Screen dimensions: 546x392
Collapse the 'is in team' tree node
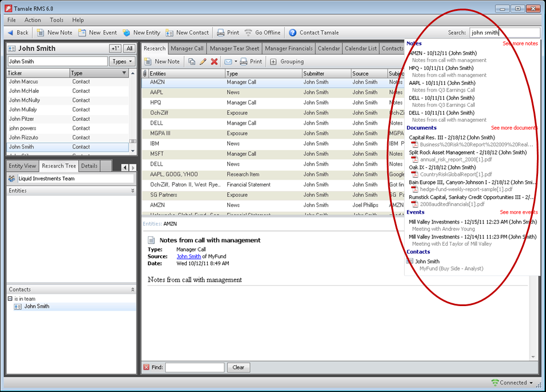pyautogui.click(x=10, y=299)
